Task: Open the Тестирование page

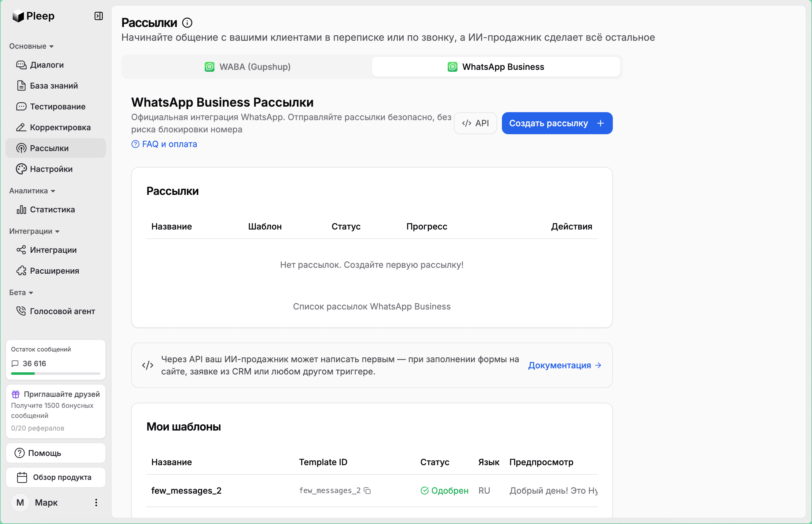Action: click(x=56, y=107)
